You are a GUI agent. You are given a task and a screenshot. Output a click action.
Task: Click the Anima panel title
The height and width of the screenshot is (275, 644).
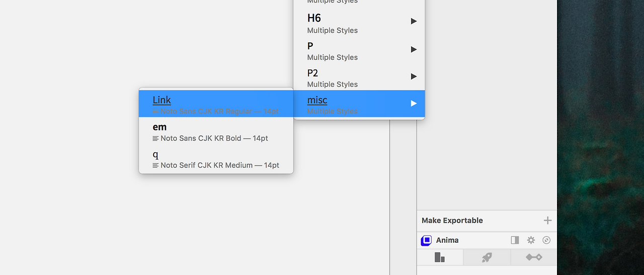[447, 240]
